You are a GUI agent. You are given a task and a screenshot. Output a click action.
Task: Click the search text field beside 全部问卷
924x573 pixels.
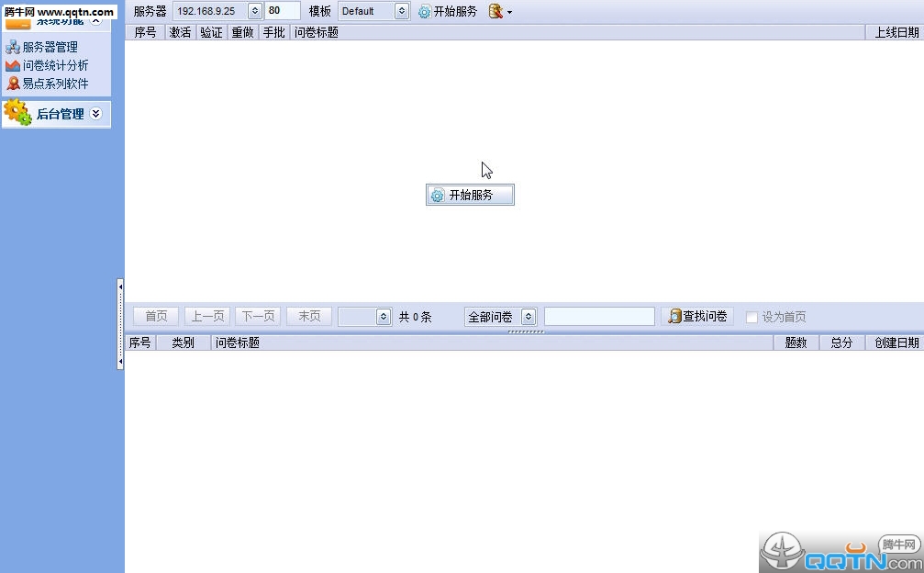[599, 317]
